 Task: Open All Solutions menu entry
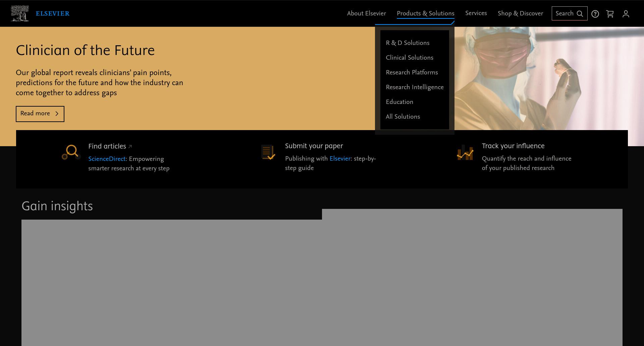coord(403,117)
